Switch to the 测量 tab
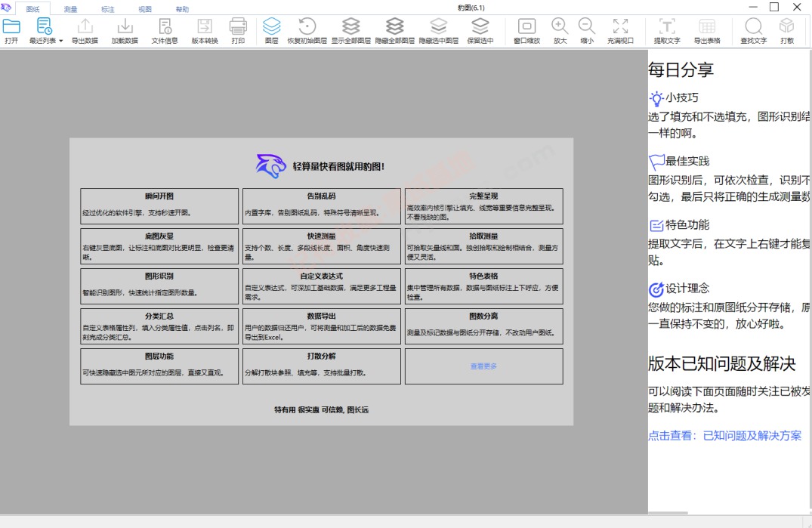This screenshot has width=812, height=528. click(x=70, y=9)
